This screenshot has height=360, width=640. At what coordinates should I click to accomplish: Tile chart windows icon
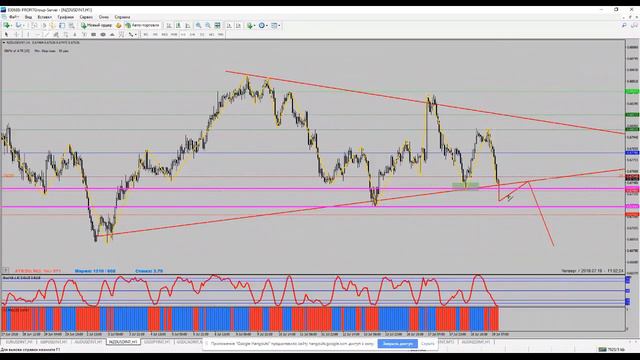217,25
